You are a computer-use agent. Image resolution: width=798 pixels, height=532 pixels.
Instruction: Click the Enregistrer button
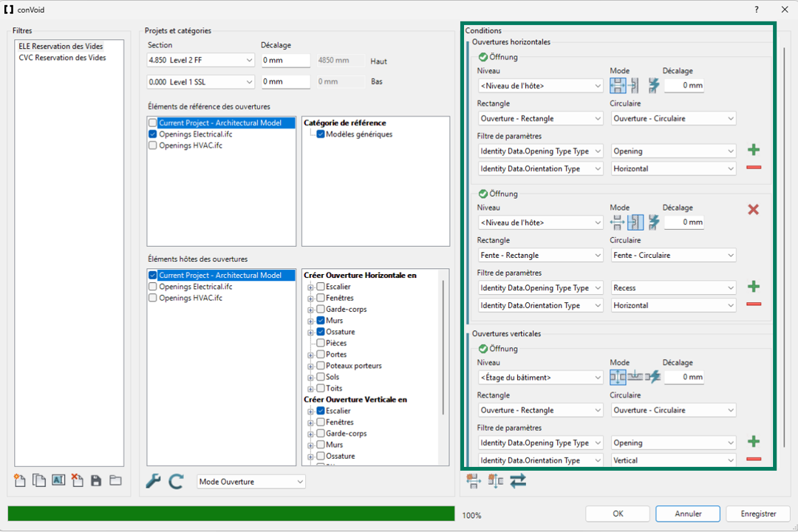click(x=758, y=514)
